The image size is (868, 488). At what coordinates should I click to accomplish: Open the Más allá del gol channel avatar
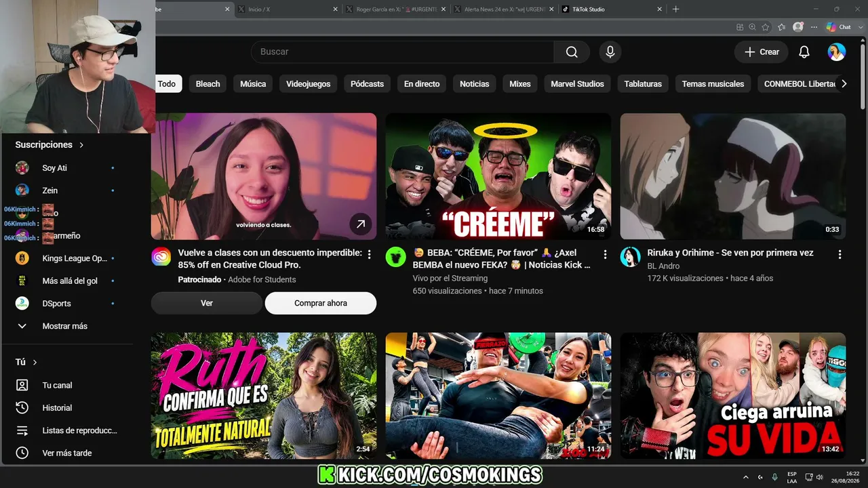pos(22,281)
